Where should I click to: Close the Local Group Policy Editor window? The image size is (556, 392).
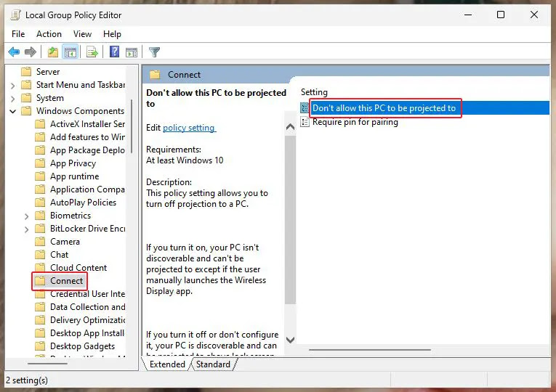click(534, 15)
